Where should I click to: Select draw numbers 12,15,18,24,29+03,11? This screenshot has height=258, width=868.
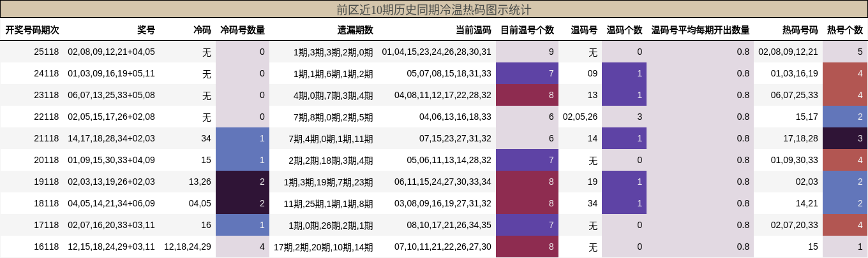111,247
